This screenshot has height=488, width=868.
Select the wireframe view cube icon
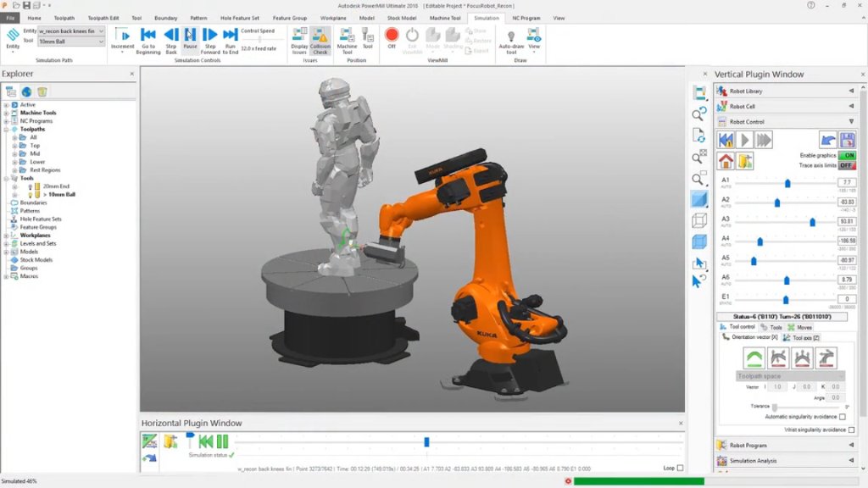[x=699, y=220]
